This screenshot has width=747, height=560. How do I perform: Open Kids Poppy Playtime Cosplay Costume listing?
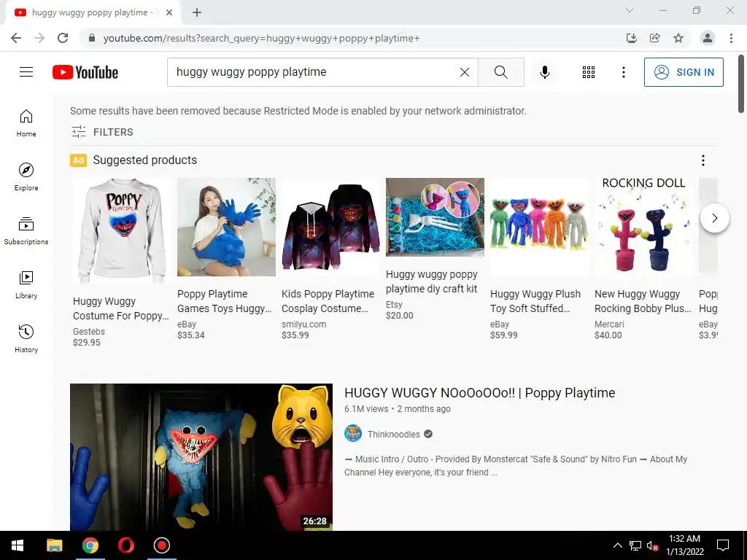[328, 301]
